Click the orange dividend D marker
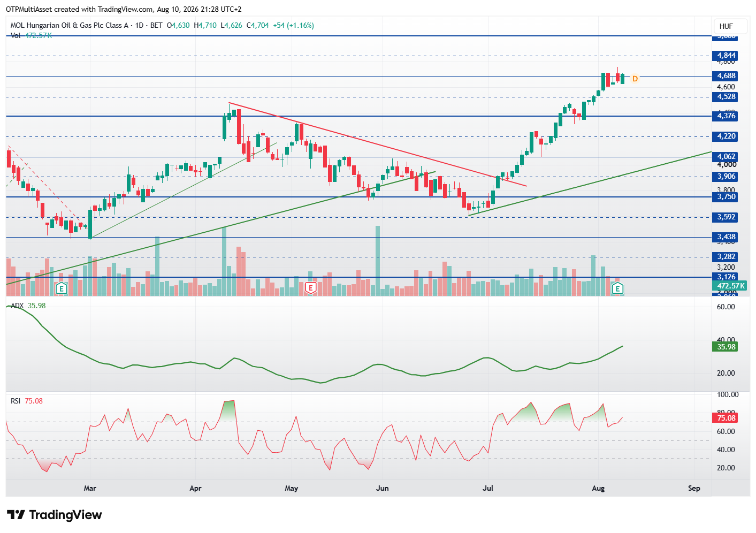Viewport: 756px width, 533px height. pyautogui.click(x=635, y=79)
